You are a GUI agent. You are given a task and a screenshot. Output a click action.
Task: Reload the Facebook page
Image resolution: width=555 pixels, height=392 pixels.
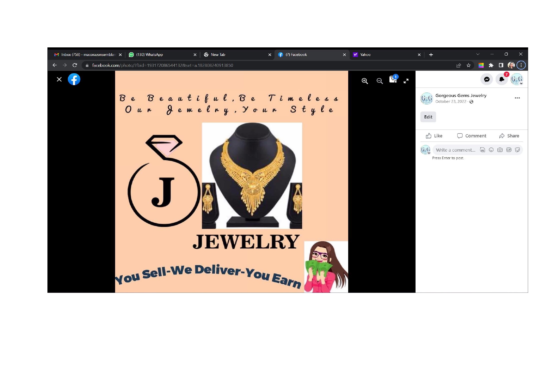[75, 65]
